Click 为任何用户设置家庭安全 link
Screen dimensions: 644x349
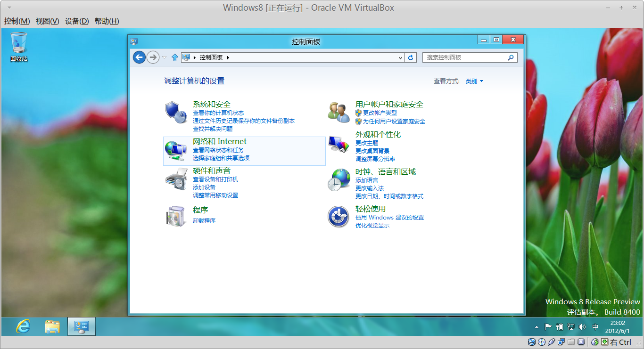(394, 122)
